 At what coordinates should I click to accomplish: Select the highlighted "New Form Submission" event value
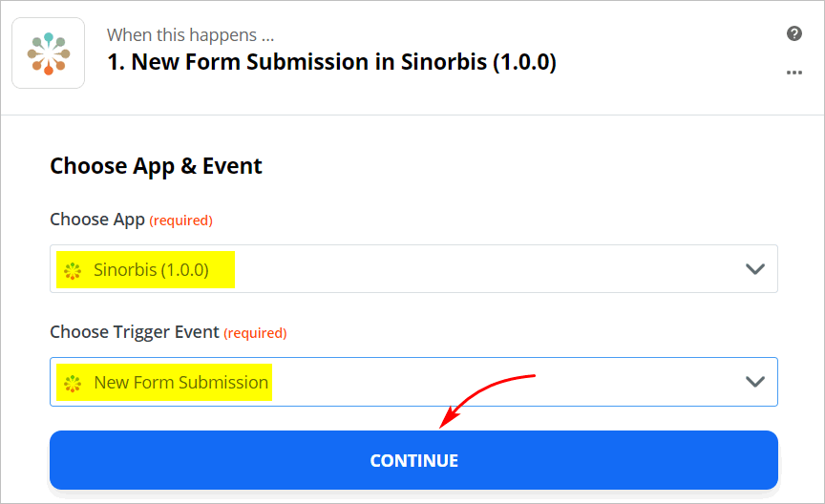coord(180,383)
